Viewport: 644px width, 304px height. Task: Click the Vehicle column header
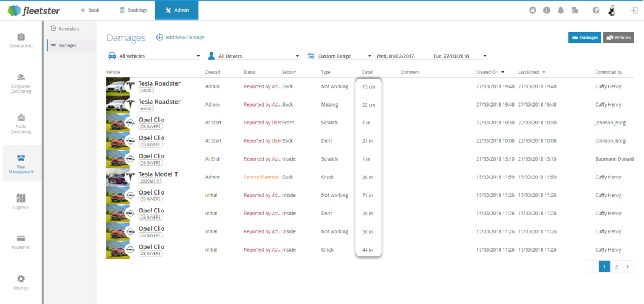(x=113, y=72)
